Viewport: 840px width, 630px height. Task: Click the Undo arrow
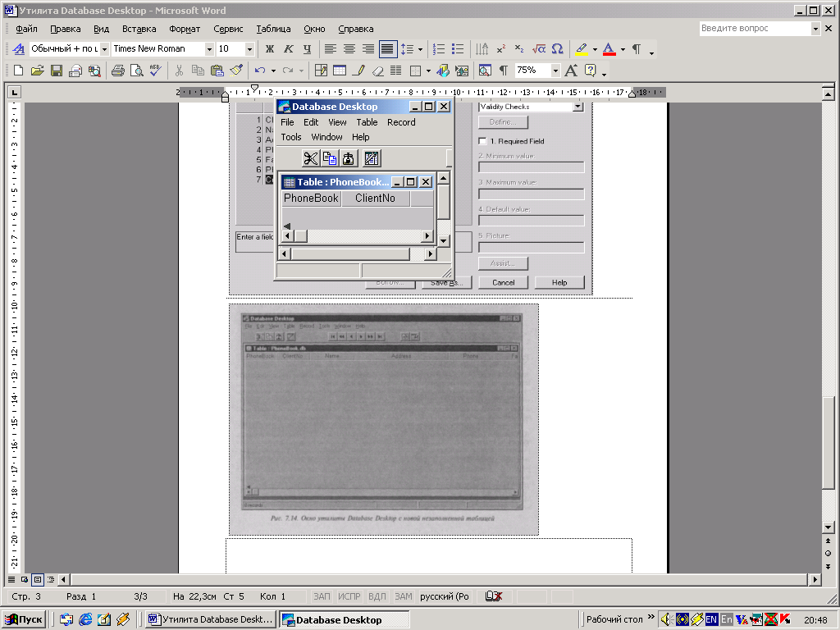(x=260, y=71)
